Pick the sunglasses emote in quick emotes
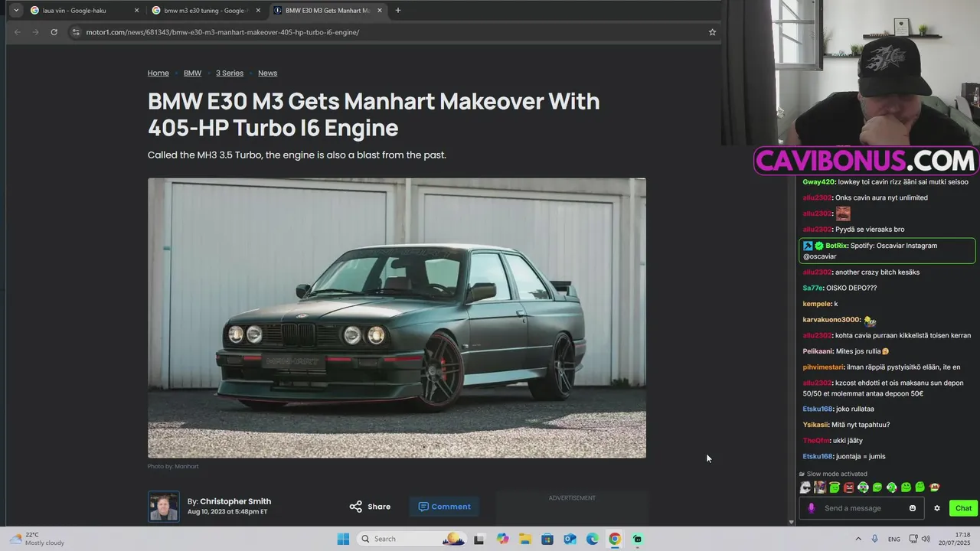Screen dimensions: 980x551 coord(805,487)
